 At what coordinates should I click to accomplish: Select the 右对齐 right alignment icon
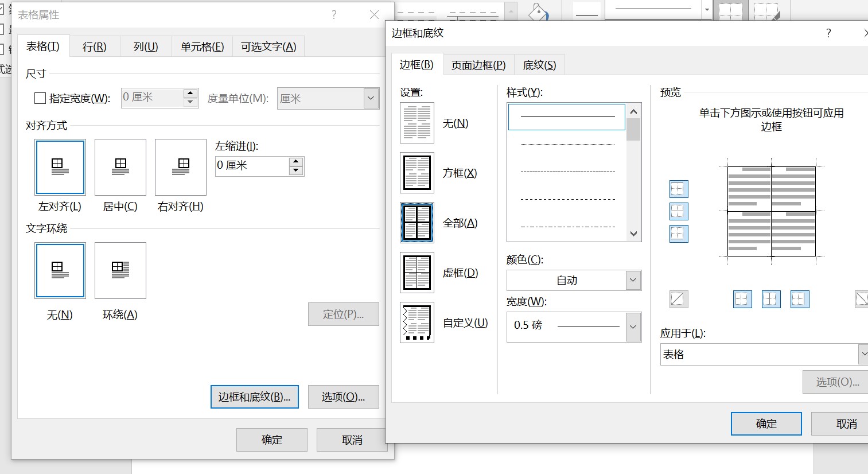point(180,167)
